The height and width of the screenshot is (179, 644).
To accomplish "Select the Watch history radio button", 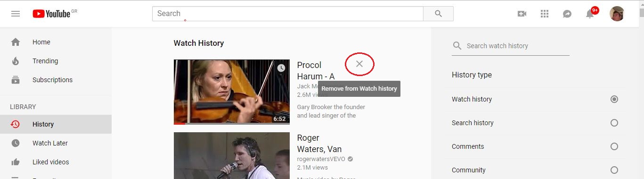I will (614, 99).
